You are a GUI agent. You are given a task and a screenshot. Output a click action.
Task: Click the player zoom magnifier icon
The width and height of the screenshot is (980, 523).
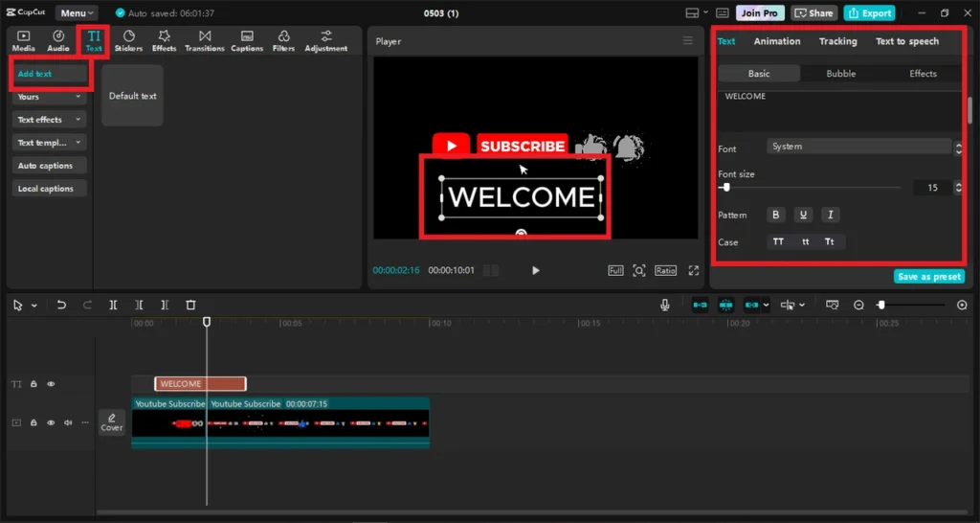tap(638, 270)
